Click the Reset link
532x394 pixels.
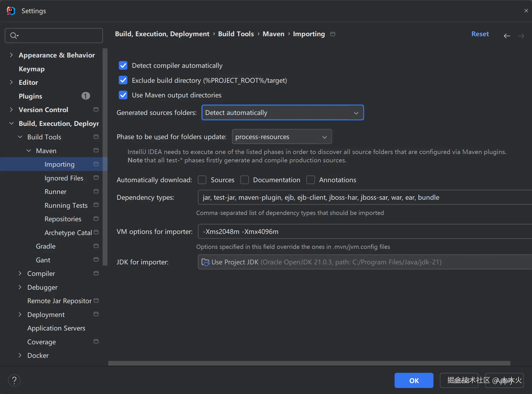(x=480, y=34)
